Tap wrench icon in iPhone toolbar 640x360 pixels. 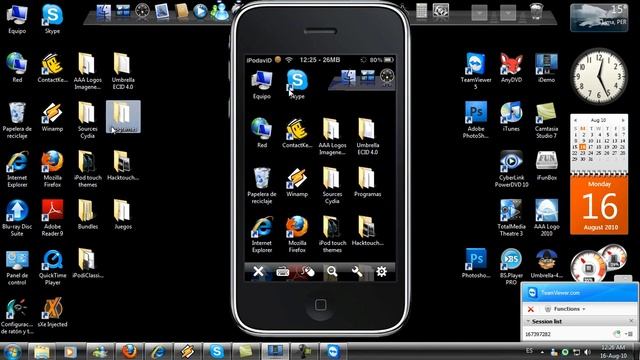click(x=357, y=271)
